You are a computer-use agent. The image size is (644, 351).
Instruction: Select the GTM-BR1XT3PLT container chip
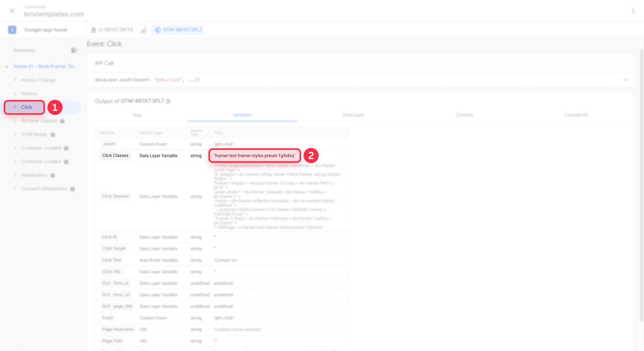tap(178, 30)
